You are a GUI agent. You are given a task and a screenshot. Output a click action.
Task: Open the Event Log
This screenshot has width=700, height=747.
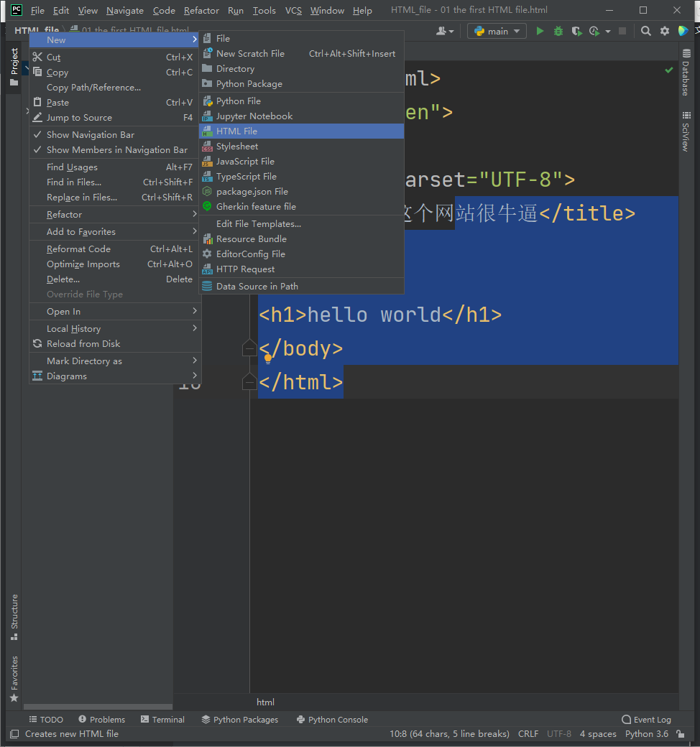click(647, 720)
